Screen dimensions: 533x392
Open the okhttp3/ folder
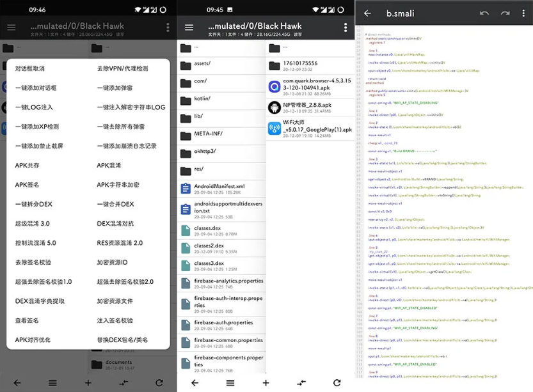205,152
